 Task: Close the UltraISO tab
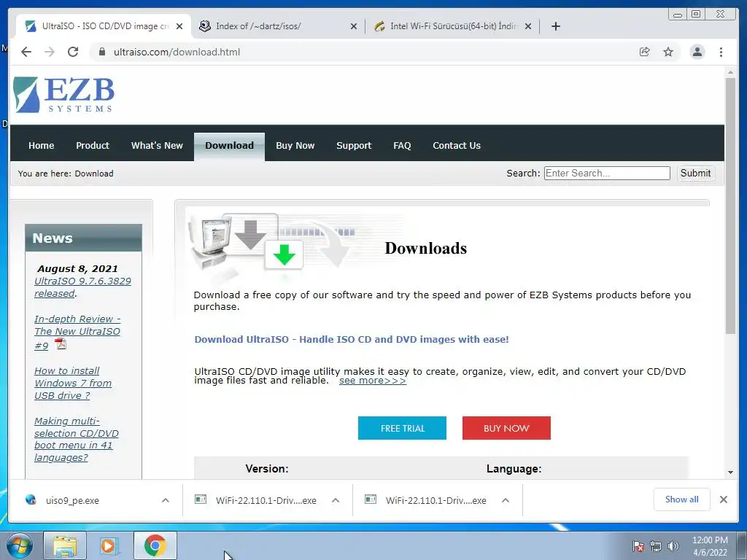179,27
